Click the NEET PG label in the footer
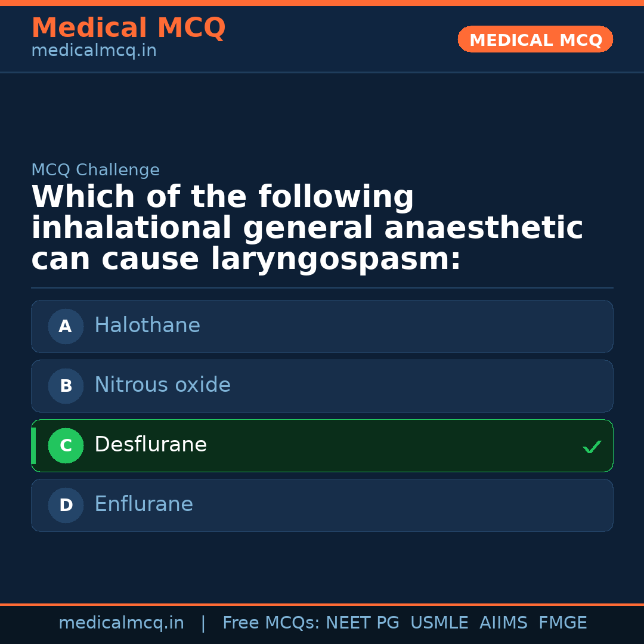The image size is (644, 644). pos(362,623)
